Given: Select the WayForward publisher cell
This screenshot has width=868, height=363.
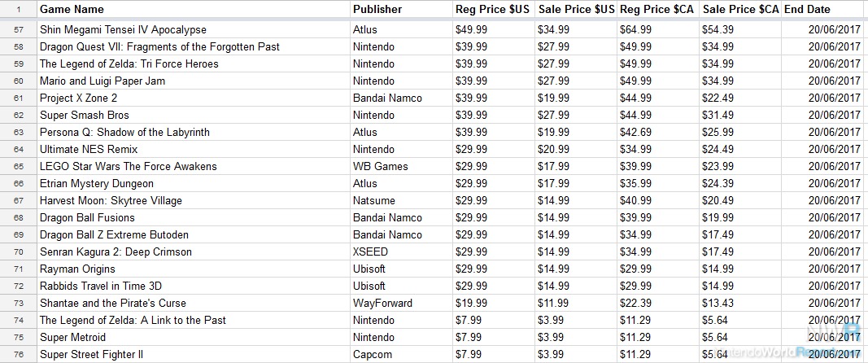Looking at the screenshot, I should (401, 303).
